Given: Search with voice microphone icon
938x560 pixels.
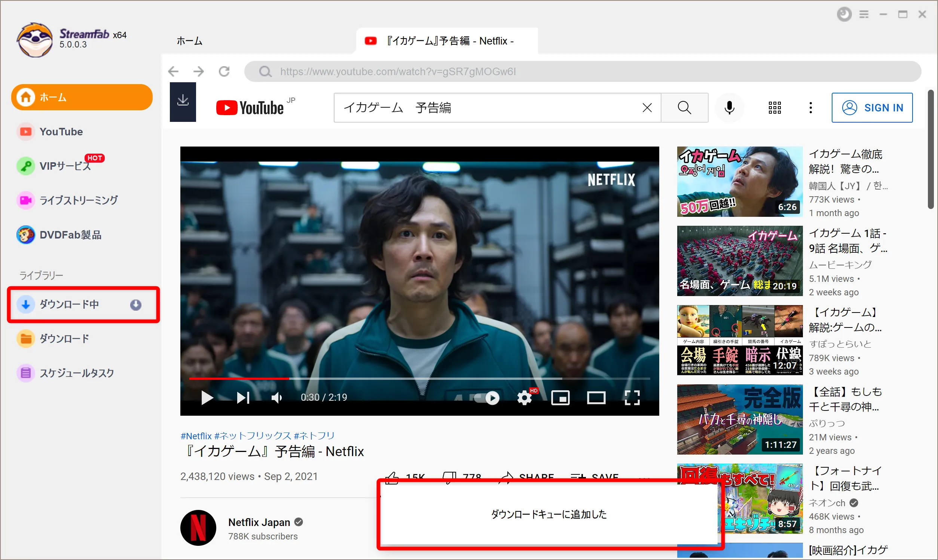Looking at the screenshot, I should (x=730, y=108).
